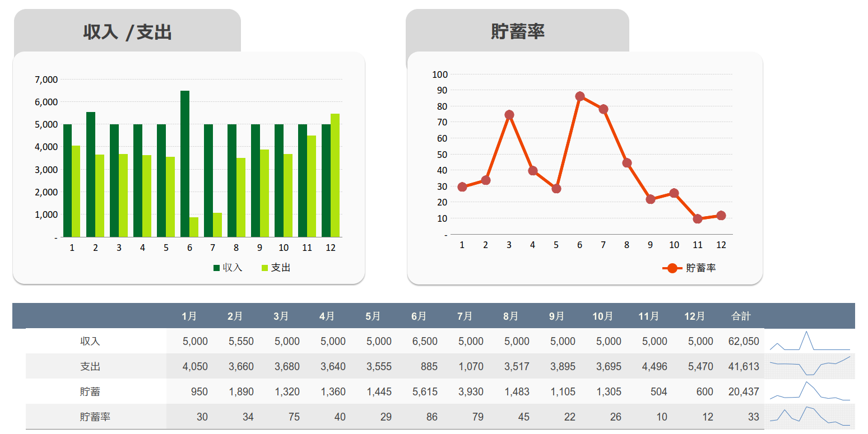Click the month 6 peak point on the line chart

[x=580, y=96]
